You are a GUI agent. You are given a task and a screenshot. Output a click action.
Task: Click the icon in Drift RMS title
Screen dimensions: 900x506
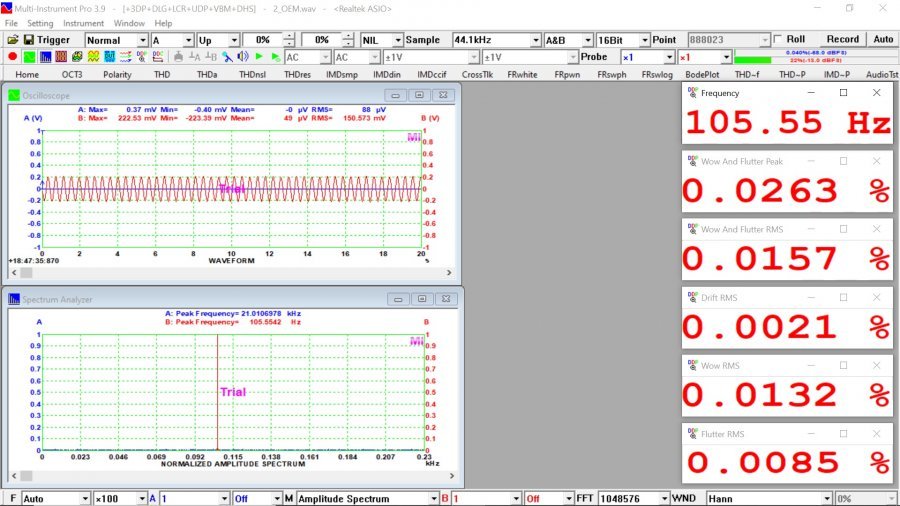click(692, 297)
